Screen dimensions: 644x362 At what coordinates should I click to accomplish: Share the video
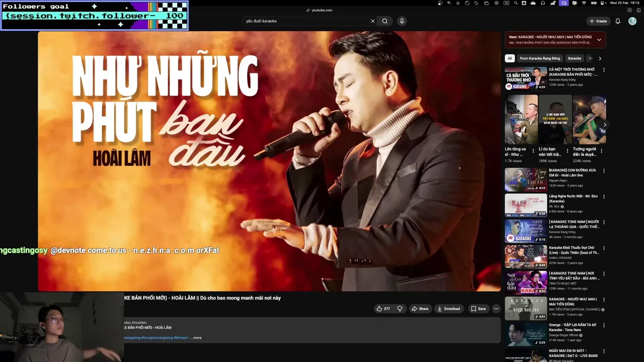420,309
